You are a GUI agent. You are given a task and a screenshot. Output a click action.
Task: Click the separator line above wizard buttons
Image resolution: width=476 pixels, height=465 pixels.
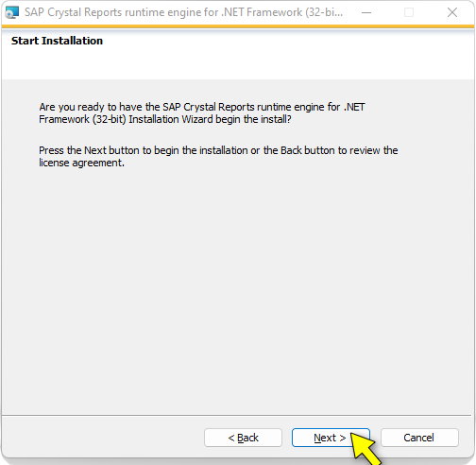pyautogui.click(x=238, y=415)
